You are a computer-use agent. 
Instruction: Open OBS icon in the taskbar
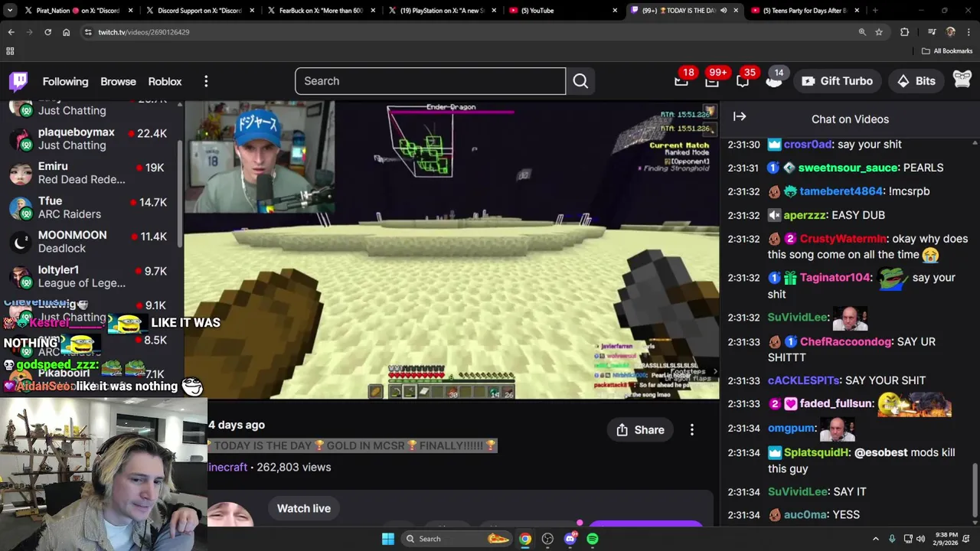547,539
